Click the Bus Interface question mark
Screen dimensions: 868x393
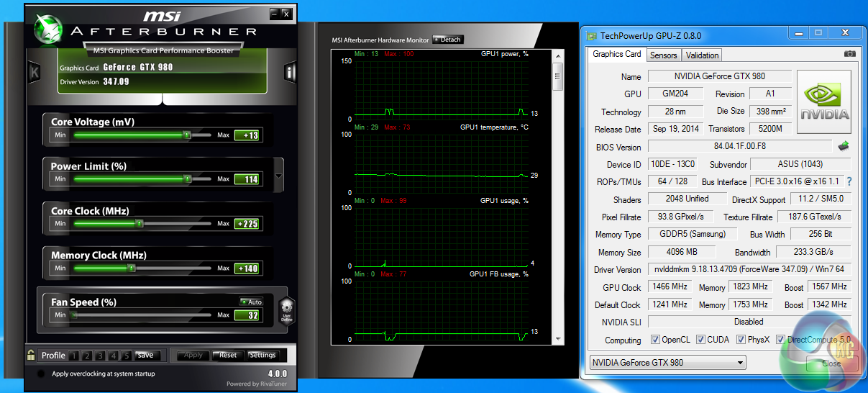tap(849, 181)
